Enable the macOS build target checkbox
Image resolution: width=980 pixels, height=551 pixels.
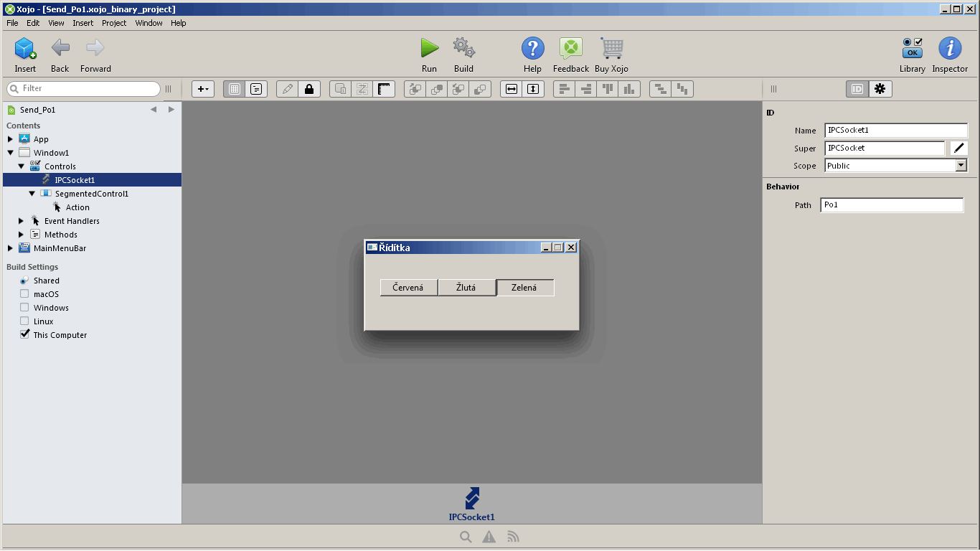(24, 294)
